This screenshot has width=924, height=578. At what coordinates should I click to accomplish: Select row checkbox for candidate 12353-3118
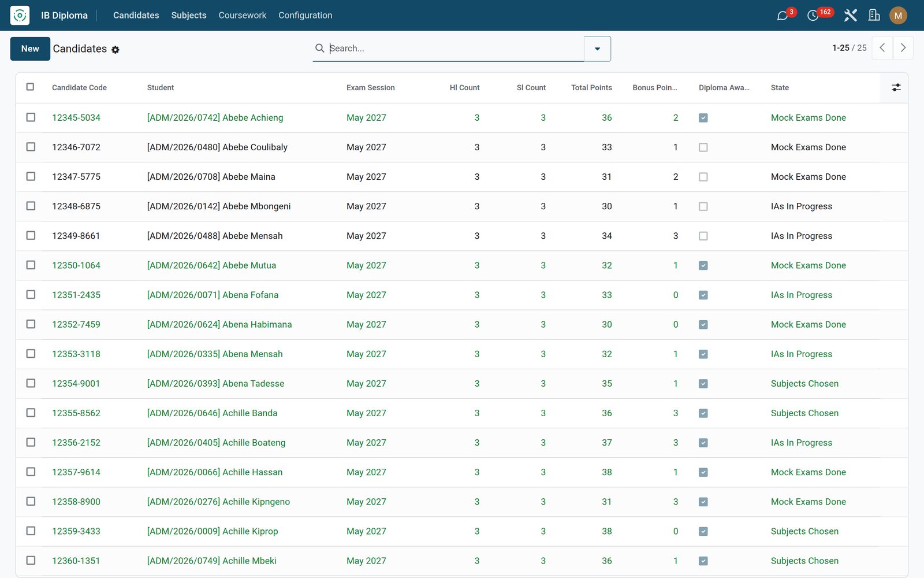[x=31, y=354]
